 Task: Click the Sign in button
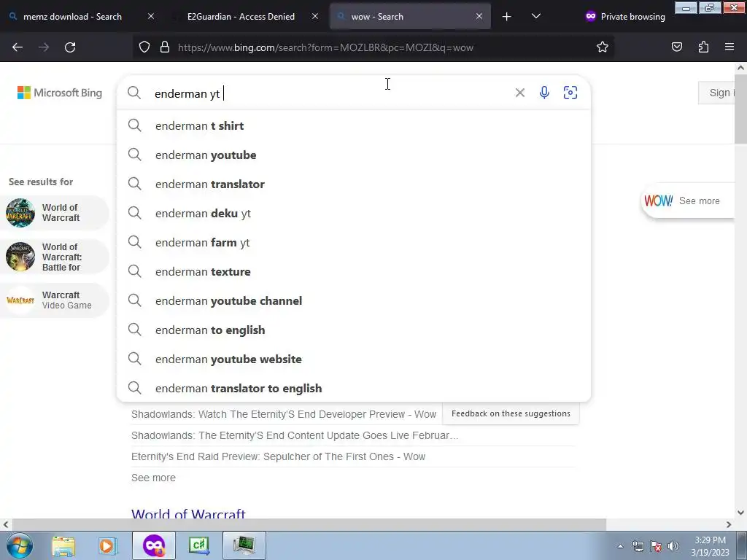pyautogui.click(x=717, y=93)
